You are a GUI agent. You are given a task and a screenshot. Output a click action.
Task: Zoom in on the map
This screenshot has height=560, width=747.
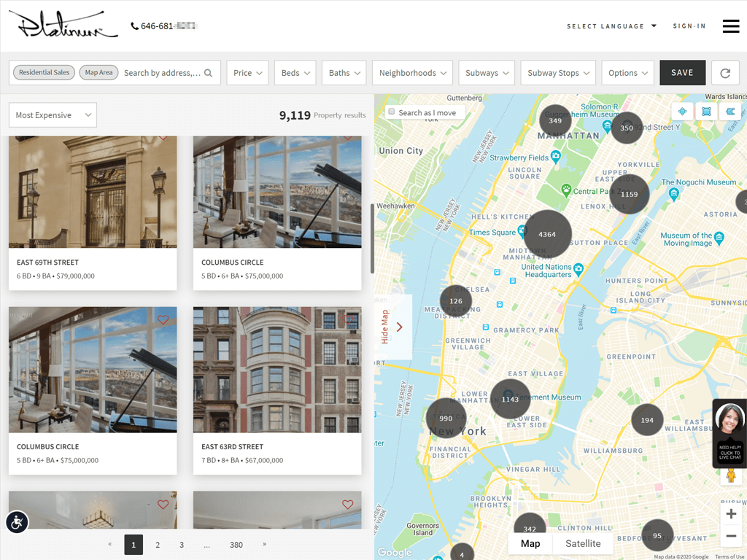pyautogui.click(x=731, y=514)
